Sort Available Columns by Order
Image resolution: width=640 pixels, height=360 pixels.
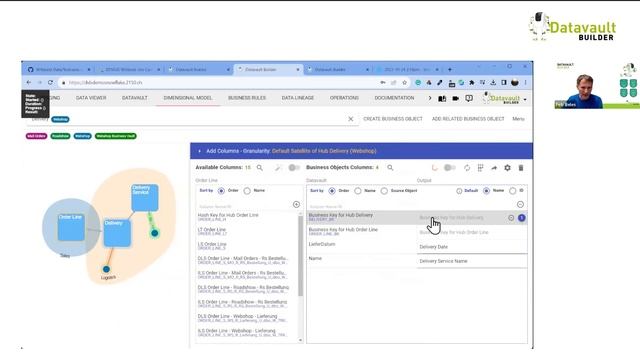(x=221, y=191)
